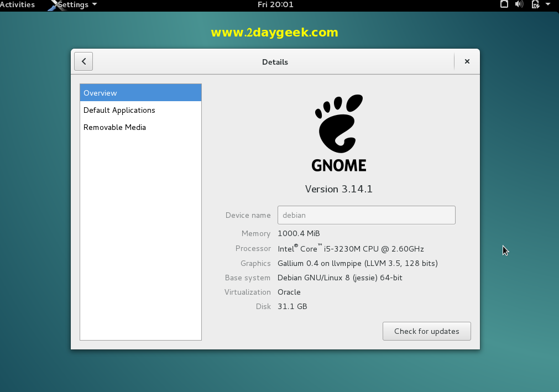Select Overview in the sidebar

point(140,93)
